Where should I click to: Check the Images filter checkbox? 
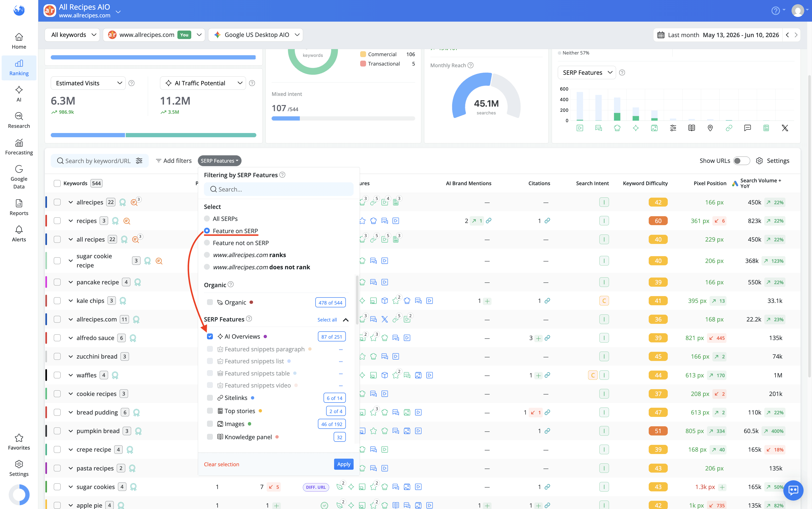[210, 424]
